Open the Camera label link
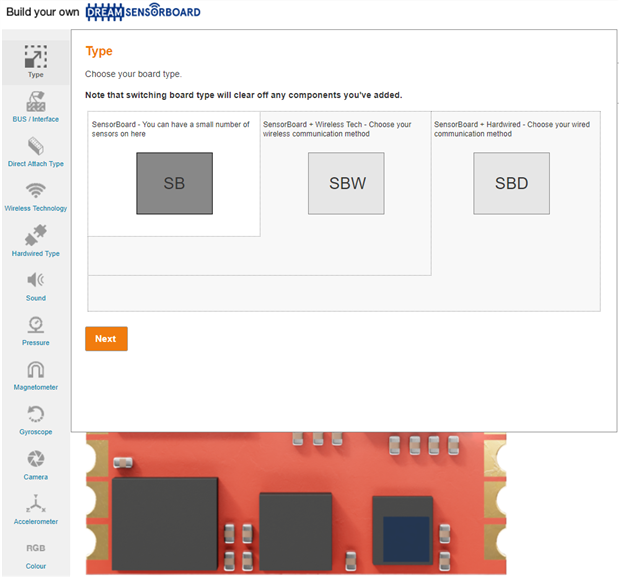 (x=36, y=477)
